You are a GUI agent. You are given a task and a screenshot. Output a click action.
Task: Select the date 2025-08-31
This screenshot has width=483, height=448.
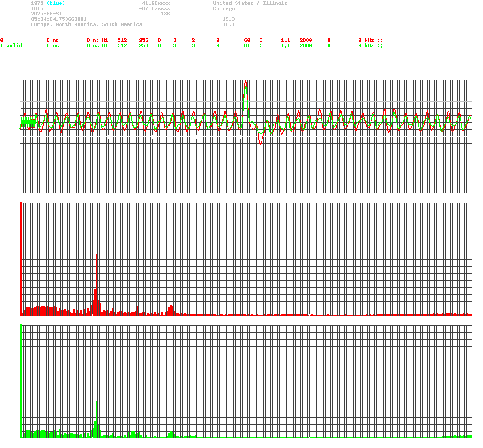pyautogui.click(x=46, y=14)
